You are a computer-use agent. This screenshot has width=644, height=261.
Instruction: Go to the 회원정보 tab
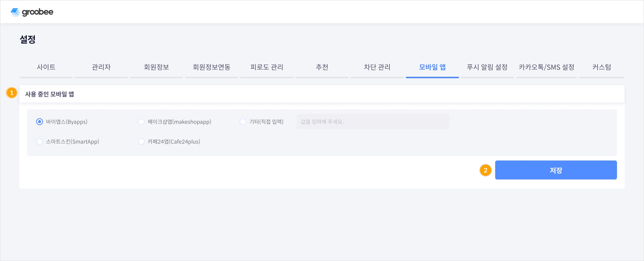(156, 67)
